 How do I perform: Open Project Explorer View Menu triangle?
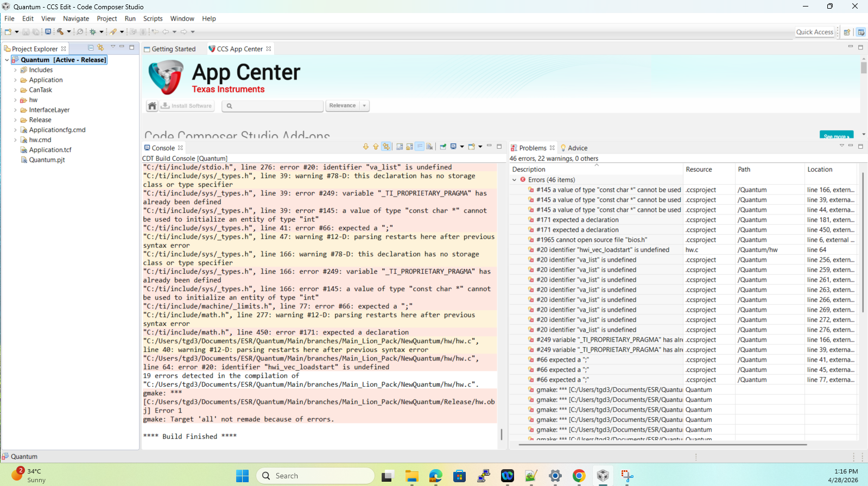coord(113,47)
